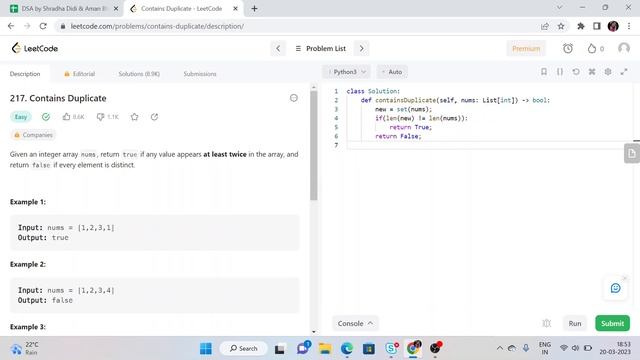Image resolution: width=640 pixels, height=360 pixels.
Task: Show hidden system tray icons
Action: coord(500,348)
